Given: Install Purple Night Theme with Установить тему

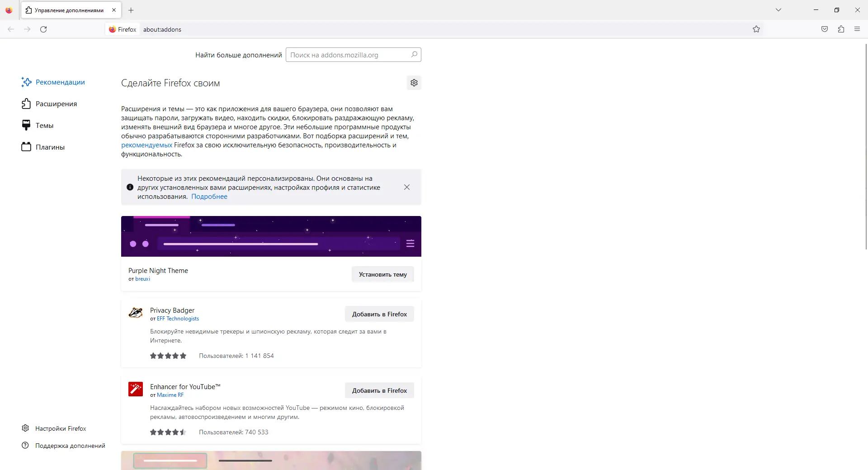Looking at the screenshot, I should click(383, 274).
